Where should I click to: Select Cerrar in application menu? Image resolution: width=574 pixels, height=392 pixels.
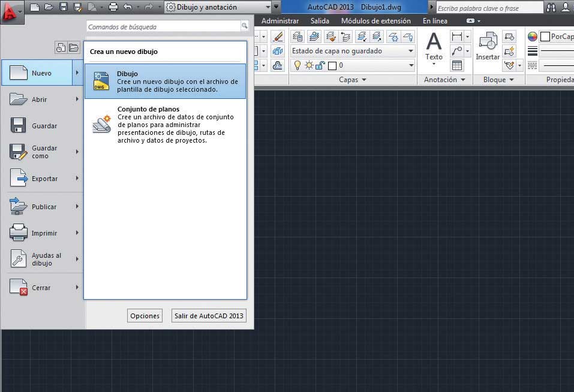(x=43, y=288)
